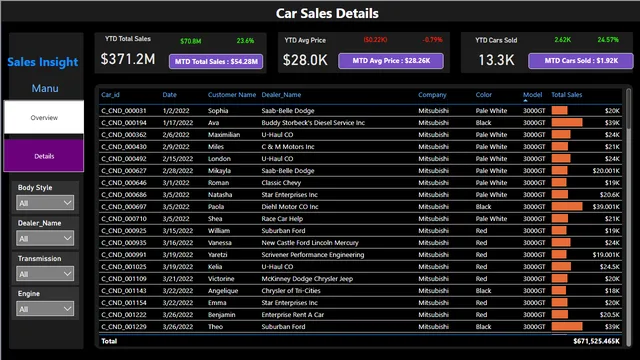This screenshot has height=360, width=640.
Task: Click dealer C & M Motors Inc
Action: (288, 147)
